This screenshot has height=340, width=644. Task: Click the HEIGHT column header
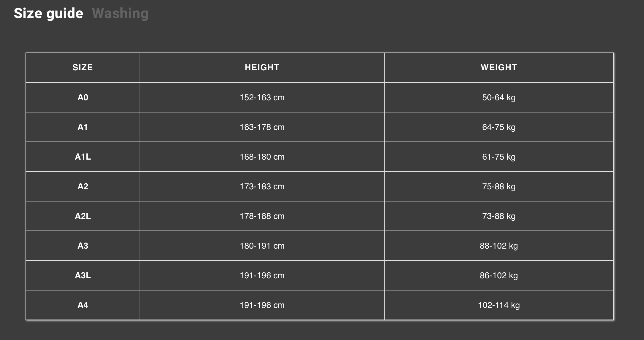tap(262, 68)
